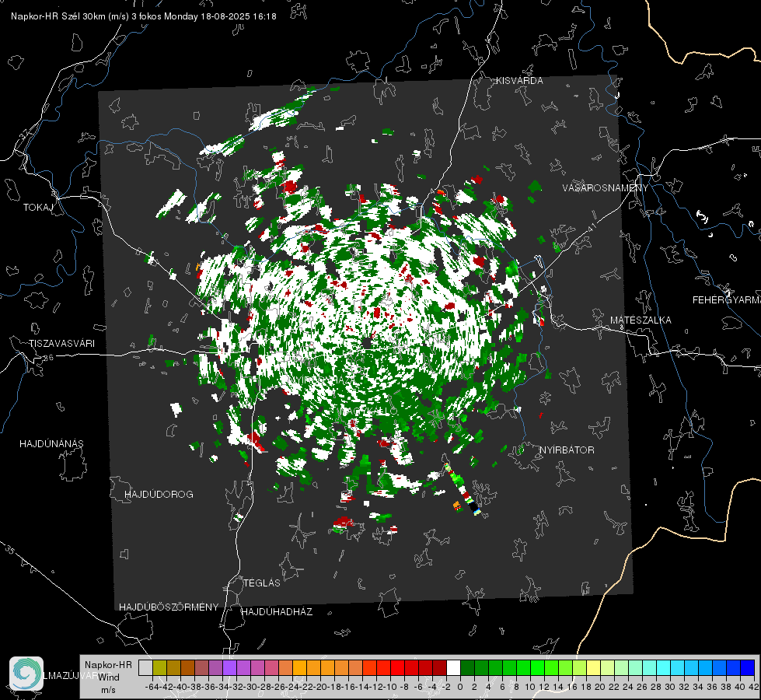761x700 pixels.
Task: Click the legend value '-10'
Action: [x=391, y=688]
